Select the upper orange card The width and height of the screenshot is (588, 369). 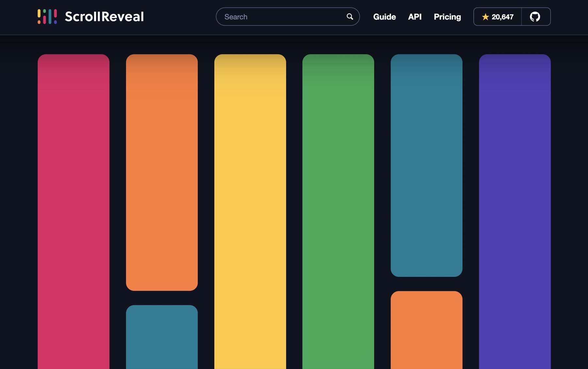162,172
